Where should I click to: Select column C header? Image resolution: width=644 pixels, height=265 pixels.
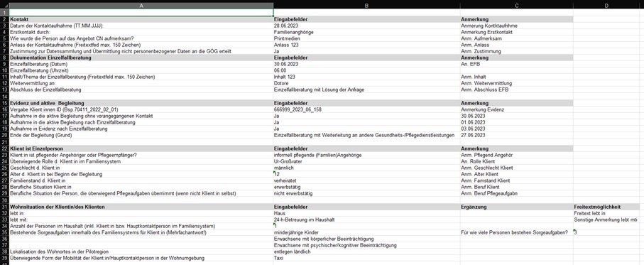[x=516, y=6]
